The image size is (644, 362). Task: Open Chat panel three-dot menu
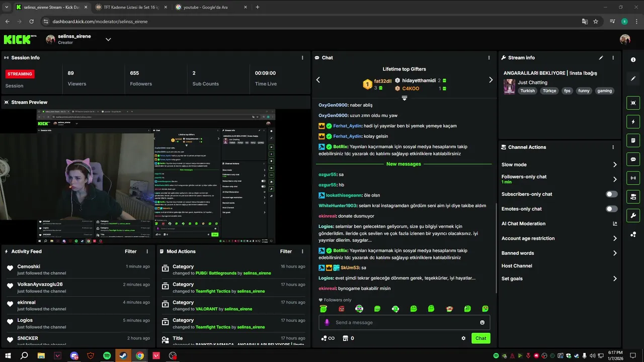click(x=489, y=58)
